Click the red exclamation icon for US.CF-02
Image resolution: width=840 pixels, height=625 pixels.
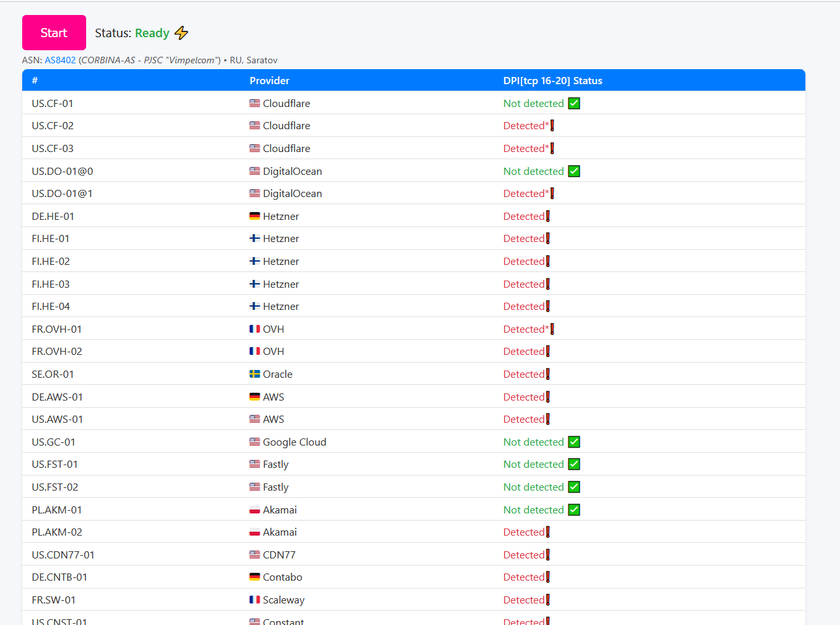(x=552, y=126)
